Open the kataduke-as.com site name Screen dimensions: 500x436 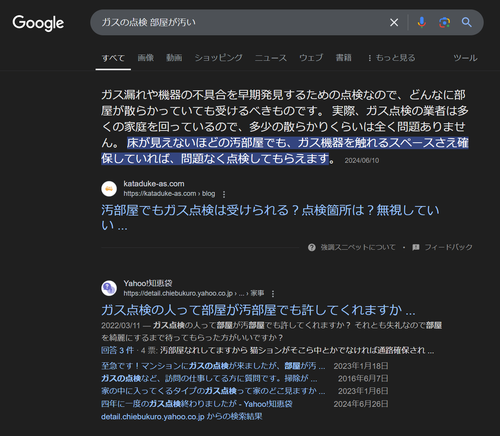154,184
